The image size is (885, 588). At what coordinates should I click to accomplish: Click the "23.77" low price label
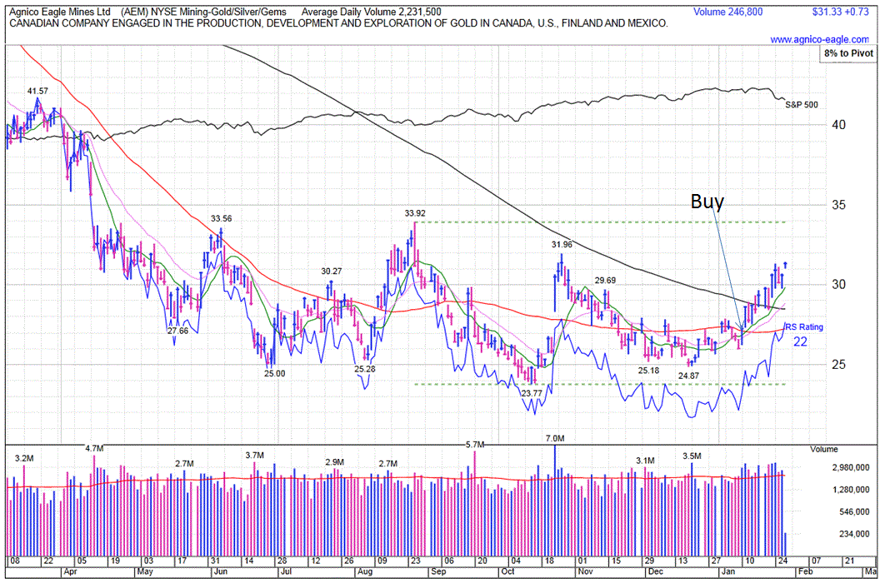click(532, 393)
